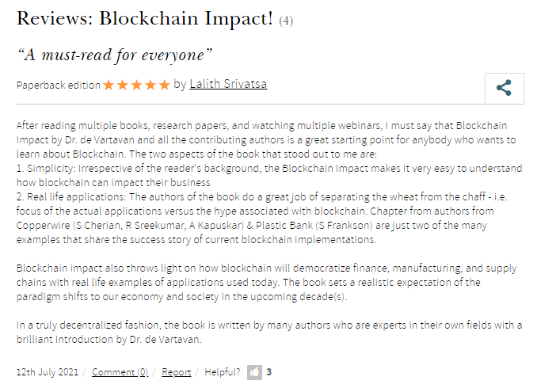This screenshot has height=392, width=537.
Task: Click the fourth orange rating star
Action: pos(150,85)
